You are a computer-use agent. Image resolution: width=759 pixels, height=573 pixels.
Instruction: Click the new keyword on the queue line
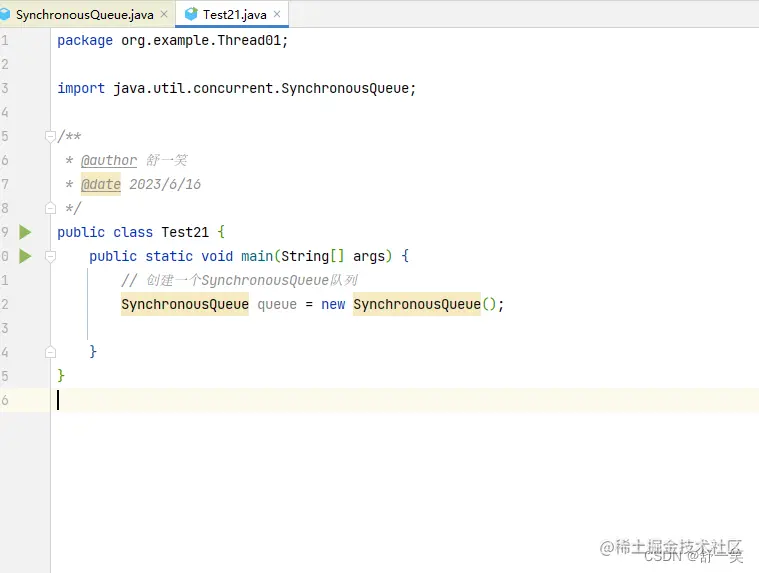pyautogui.click(x=333, y=304)
